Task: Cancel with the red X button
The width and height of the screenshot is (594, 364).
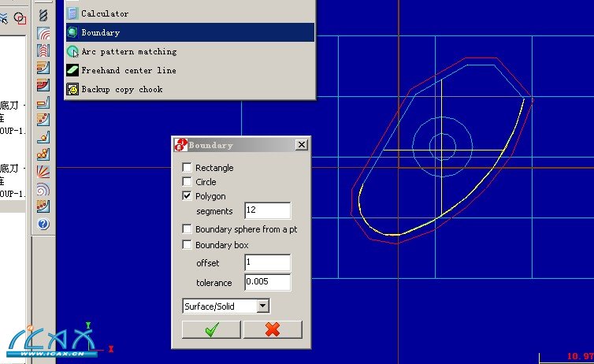Action: coord(273,329)
